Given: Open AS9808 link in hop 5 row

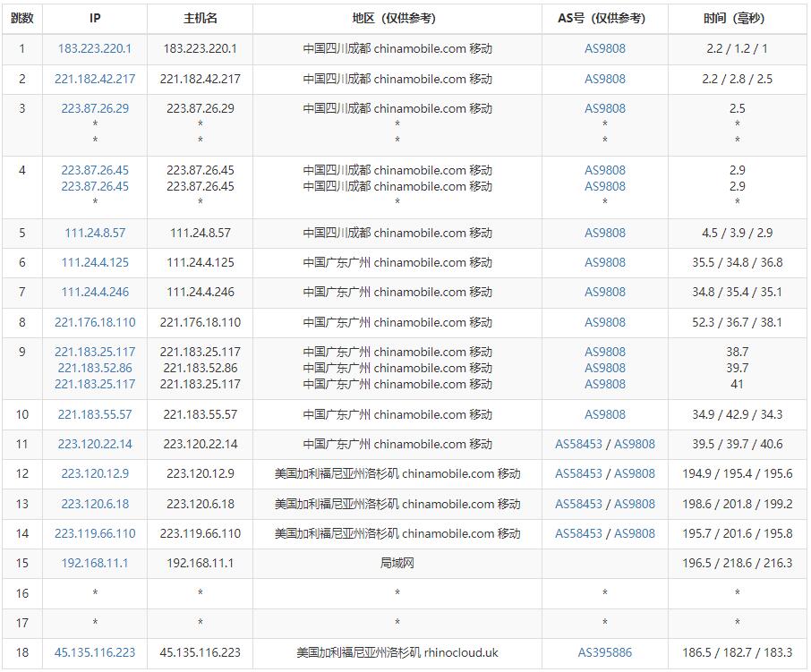Looking at the screenshot, I should tap(604, 234).
